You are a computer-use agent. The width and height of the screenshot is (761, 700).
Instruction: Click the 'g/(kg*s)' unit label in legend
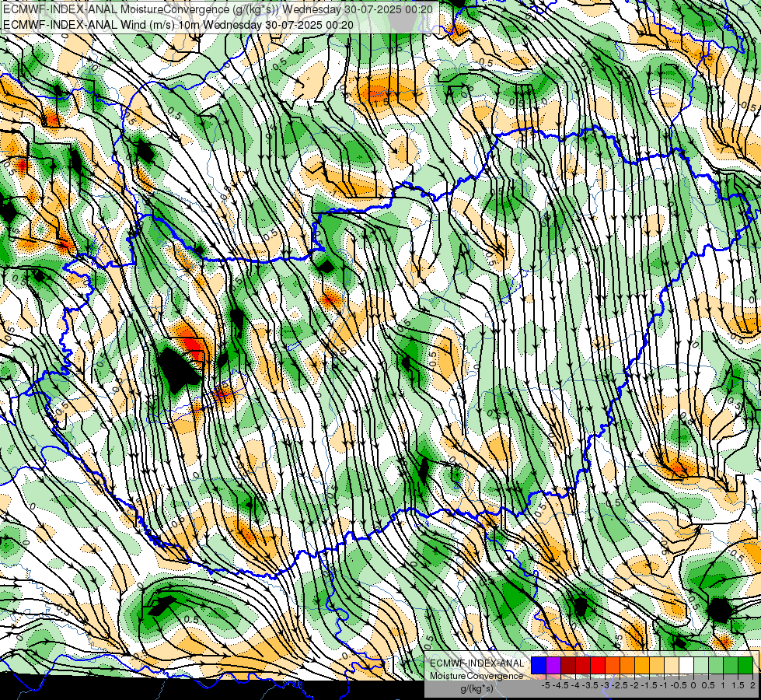click(x=476, y=688)
